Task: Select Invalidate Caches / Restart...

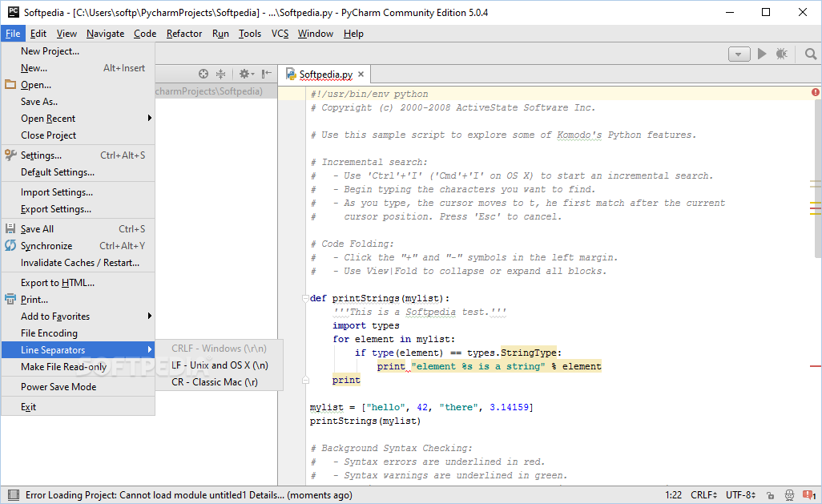Action: click(78, 263)
